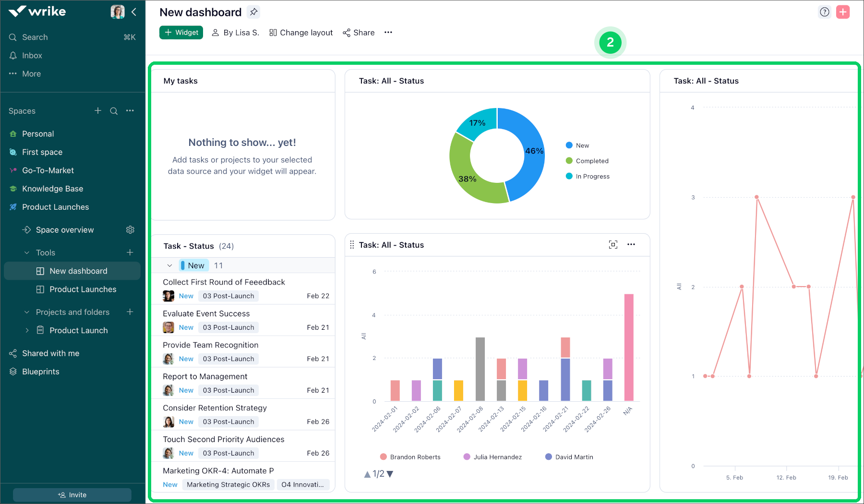
Task: Select the Knowledge Base space
Action: pyautogui.click(x=52, y=188)
